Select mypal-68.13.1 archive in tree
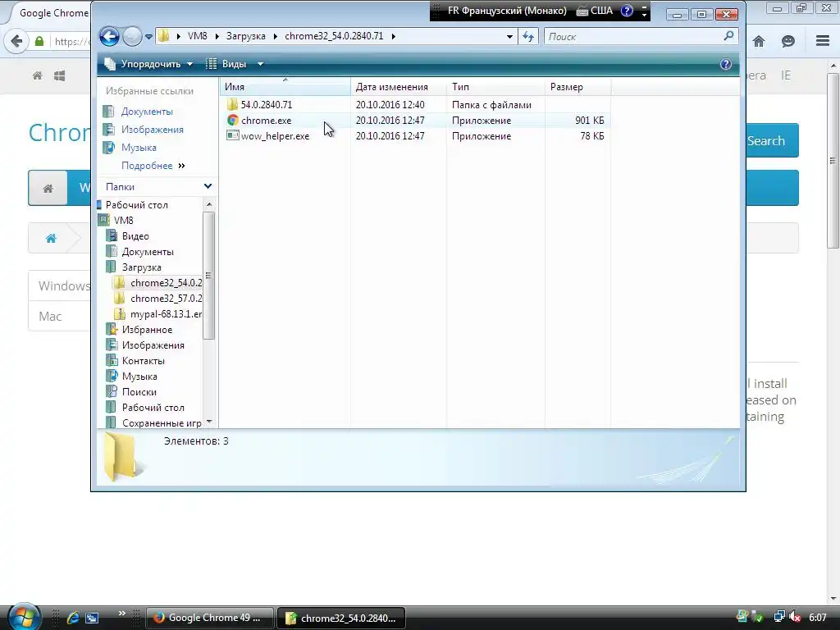 pyautogui.click(x=166, y=314)
